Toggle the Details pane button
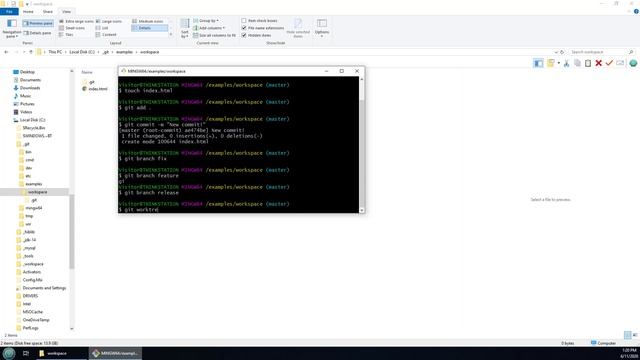The width and height of the screenshot is (640, 360). click(x=38, y=33)
